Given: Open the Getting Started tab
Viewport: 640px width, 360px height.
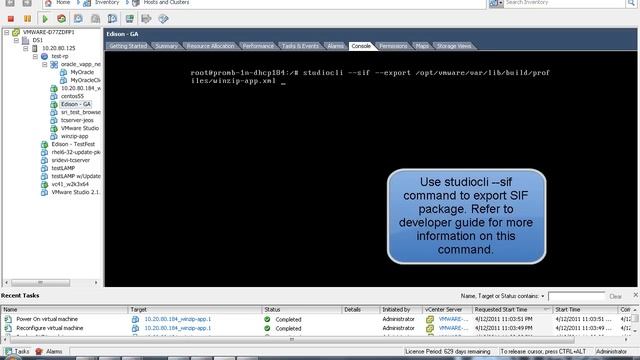Looking at the screenshot, I should click(x=128, y=46).
